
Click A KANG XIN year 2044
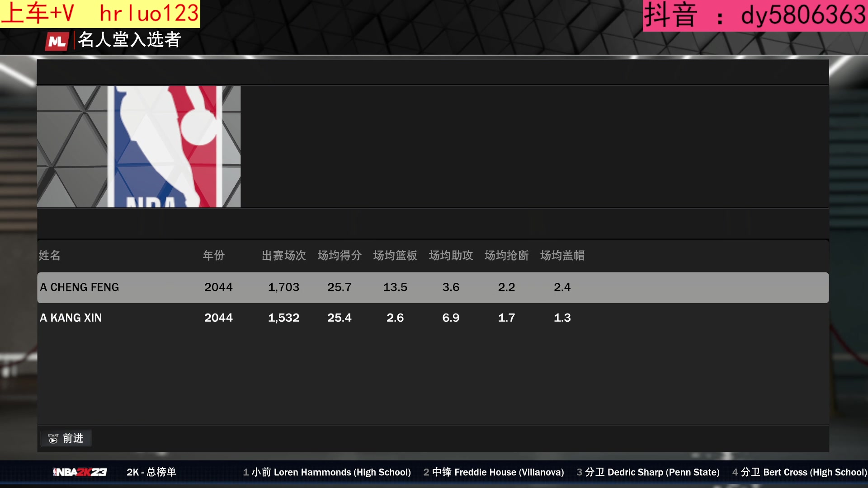pos(218,318)
